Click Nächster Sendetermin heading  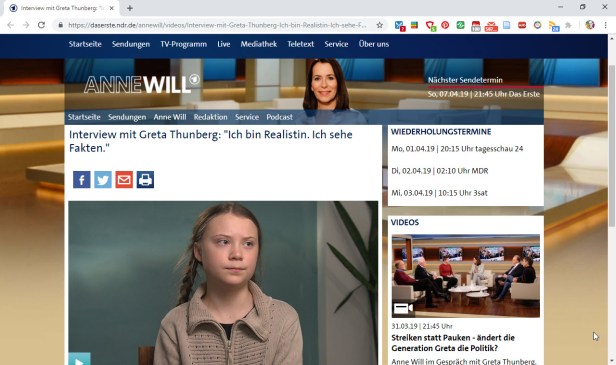click(x=465, y=80)
